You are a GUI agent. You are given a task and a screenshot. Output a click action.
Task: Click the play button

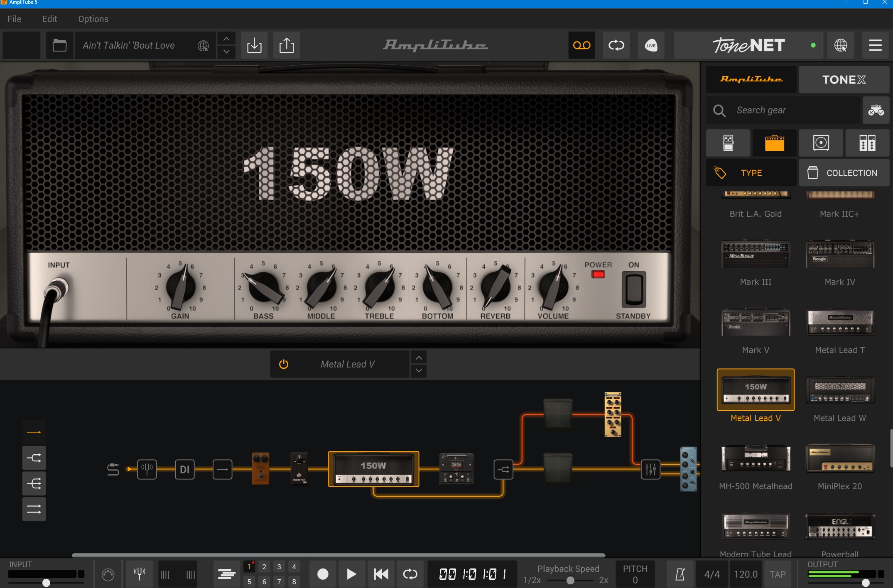351,574
